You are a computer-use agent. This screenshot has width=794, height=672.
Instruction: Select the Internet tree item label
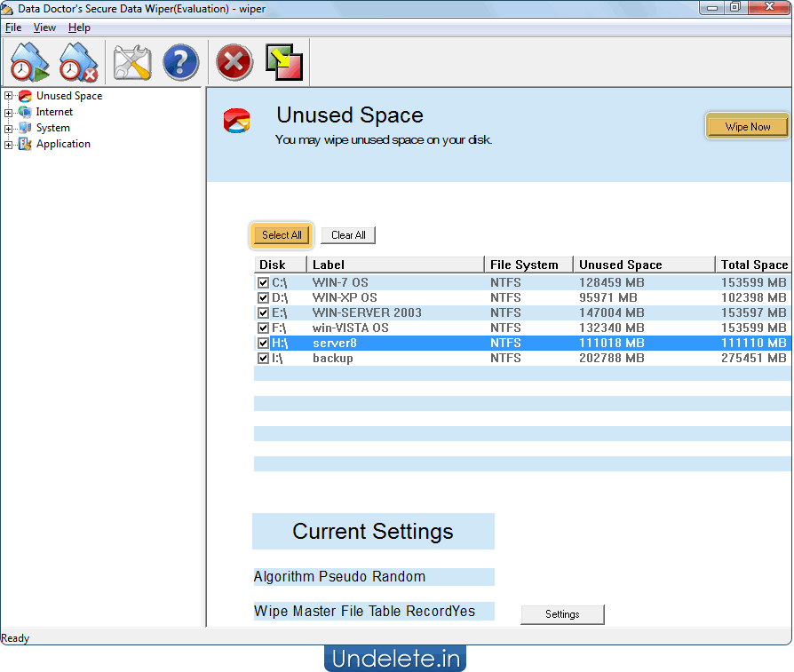click(x=54, y=112)
